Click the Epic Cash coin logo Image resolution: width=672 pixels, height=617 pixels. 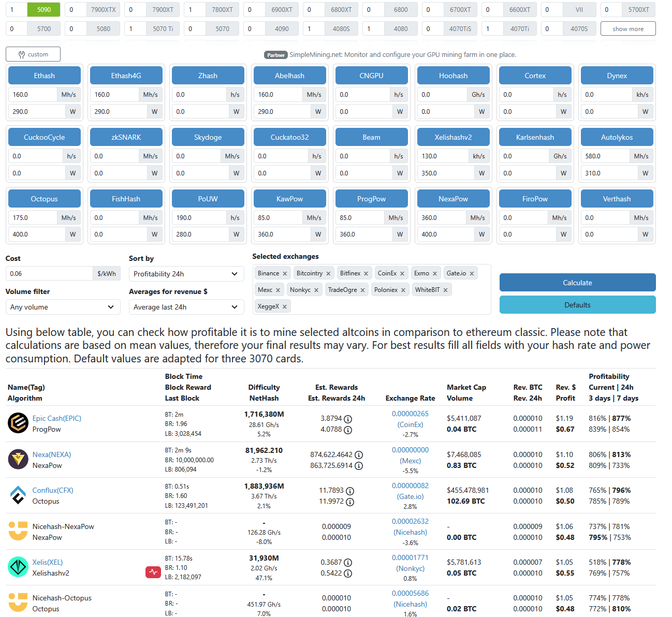18,423
